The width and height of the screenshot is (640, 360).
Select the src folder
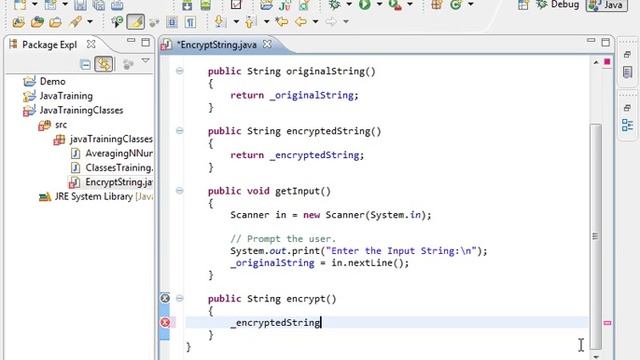coord(53,124)
